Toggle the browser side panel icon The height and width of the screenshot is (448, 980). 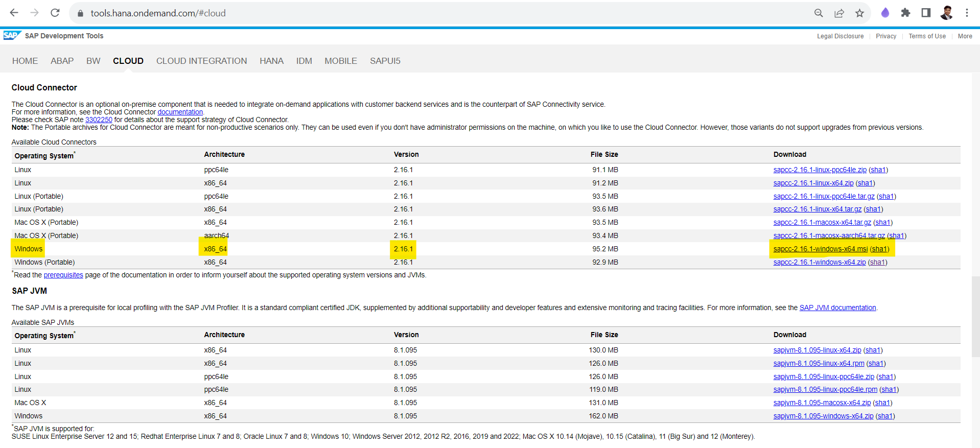(x=926, y=13)
